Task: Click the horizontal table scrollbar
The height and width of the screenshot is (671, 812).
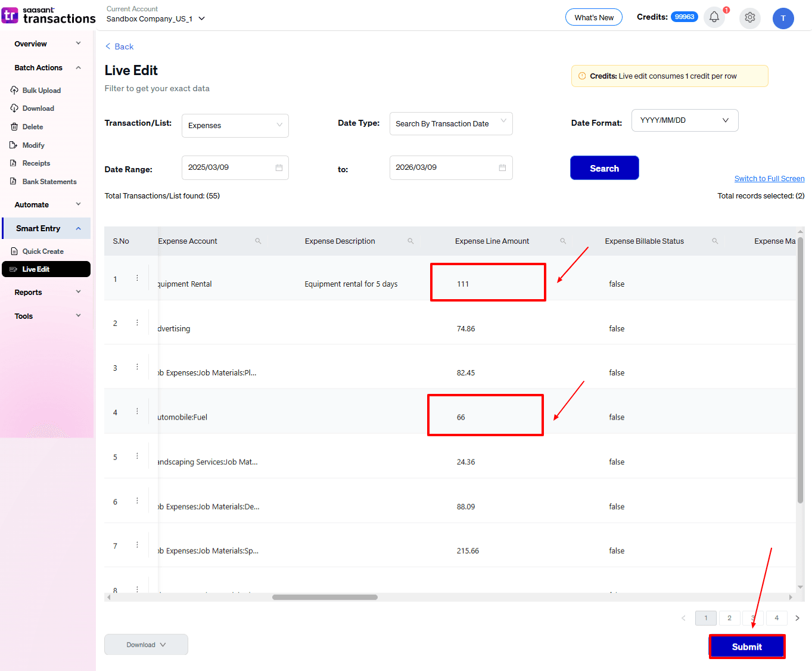Action: click(325, 597)
